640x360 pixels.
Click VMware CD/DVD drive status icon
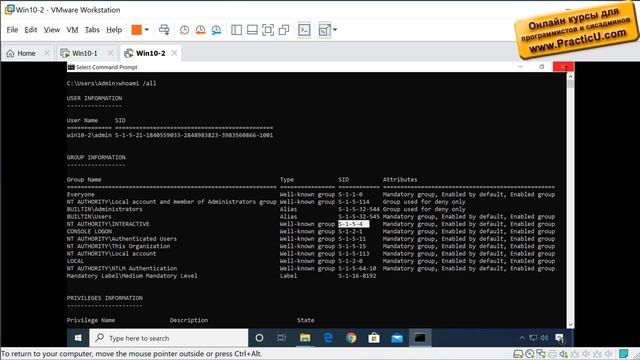tap(530, 354)
